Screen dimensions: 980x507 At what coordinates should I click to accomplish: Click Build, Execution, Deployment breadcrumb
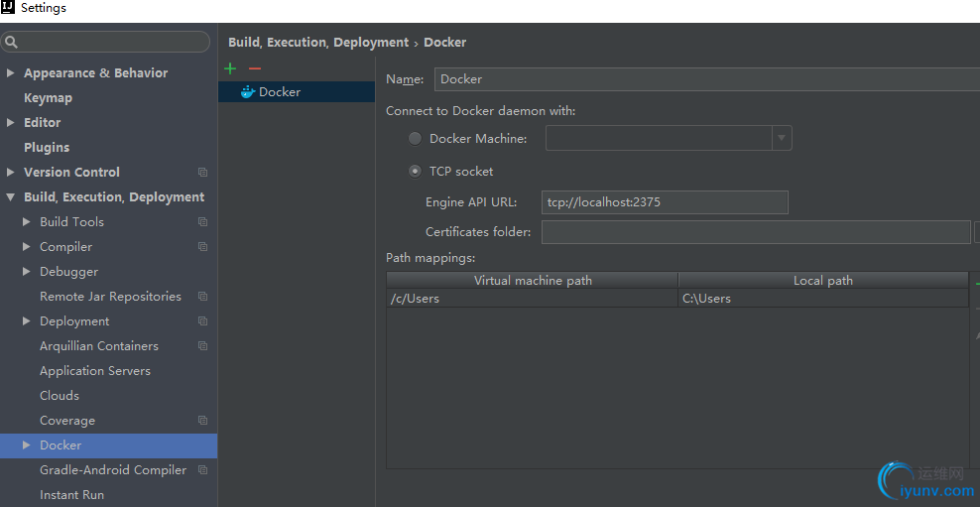pos(318,43)
